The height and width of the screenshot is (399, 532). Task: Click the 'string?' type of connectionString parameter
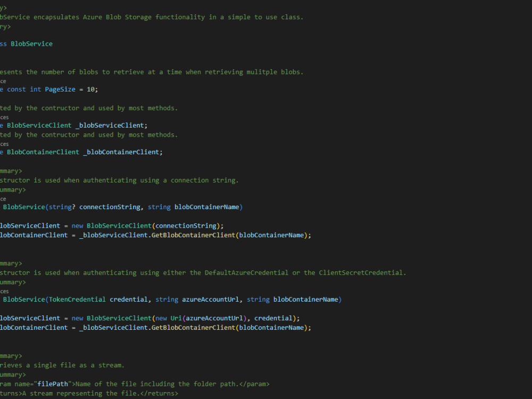(62, 207)
